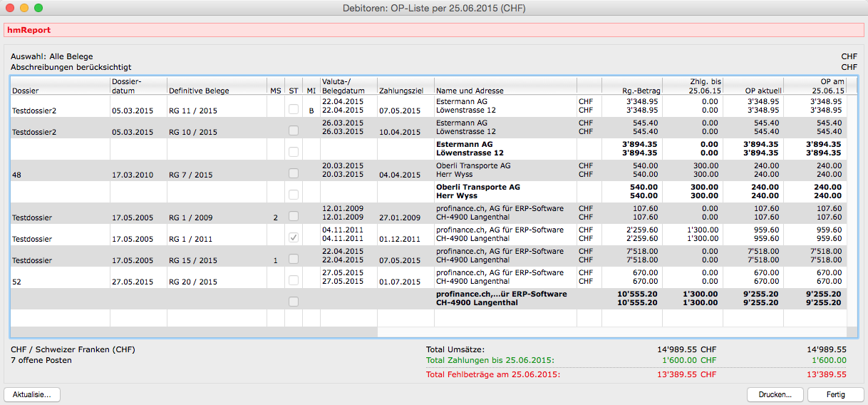Click the green maximize window button
868x405 pixels.
(38, 8)
